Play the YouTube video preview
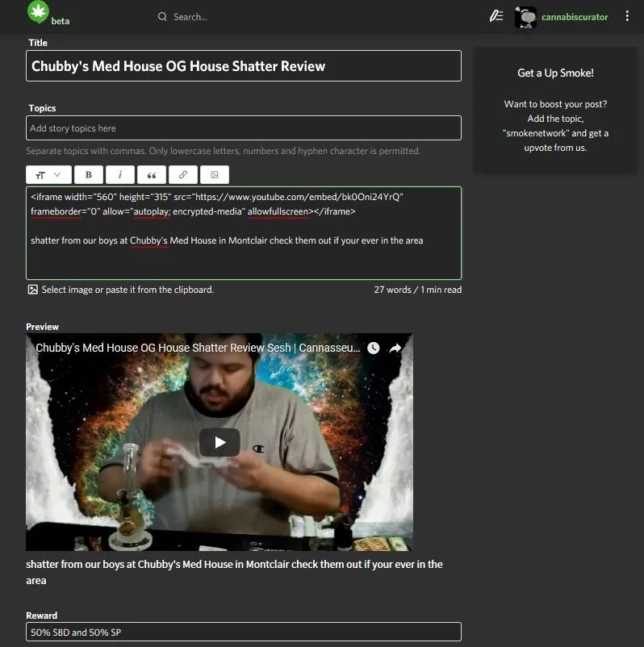Image resolution: width=644 pixels, height=647 pixels. coord(220,442)
